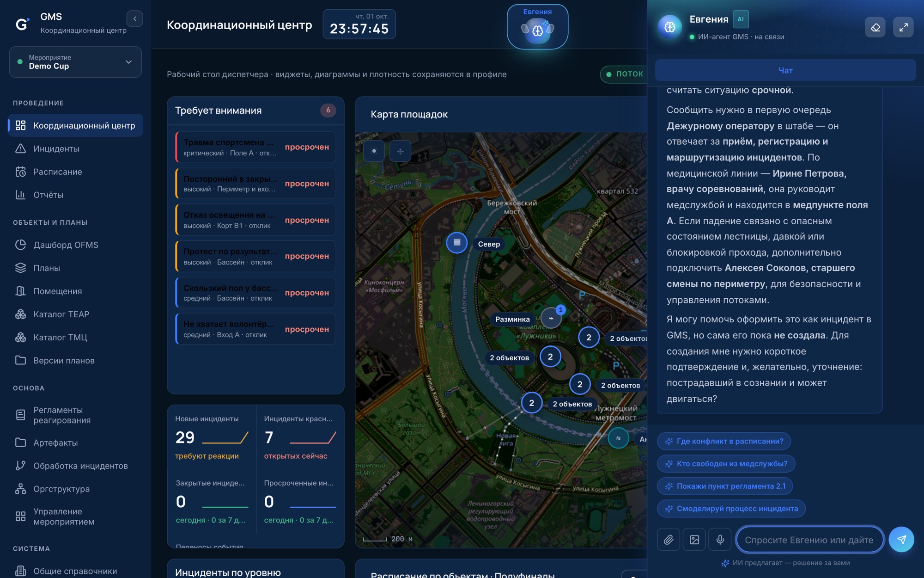924x578 pixels.
Task: Clear chat with the eraser icon
Action: (875, 27)
